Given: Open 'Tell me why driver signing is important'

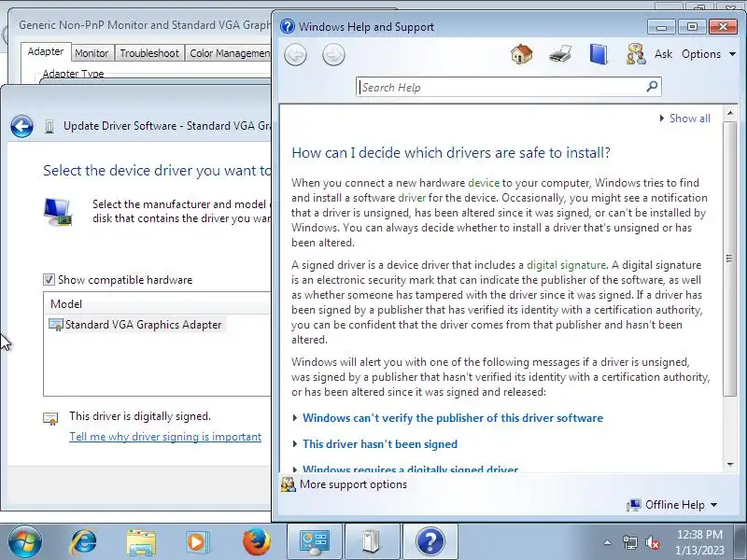Looking at the screenshot, I should [165, 437].
